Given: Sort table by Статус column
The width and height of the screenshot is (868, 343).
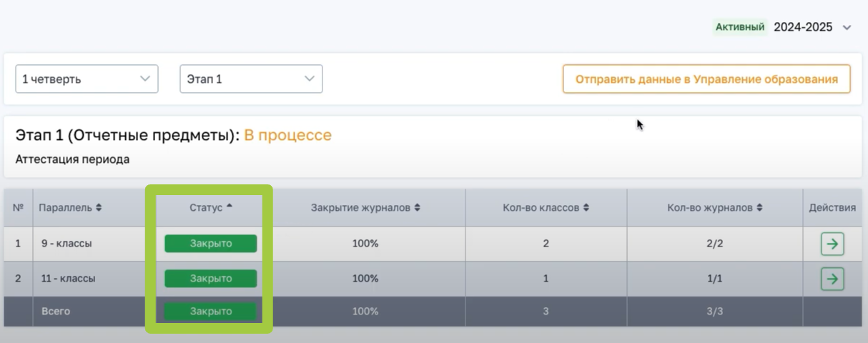Looking at the screenshot, I should (x=211, y=207).
